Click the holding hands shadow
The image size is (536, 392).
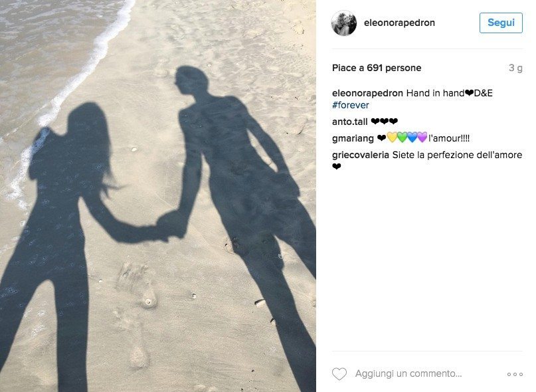(172, 225)
